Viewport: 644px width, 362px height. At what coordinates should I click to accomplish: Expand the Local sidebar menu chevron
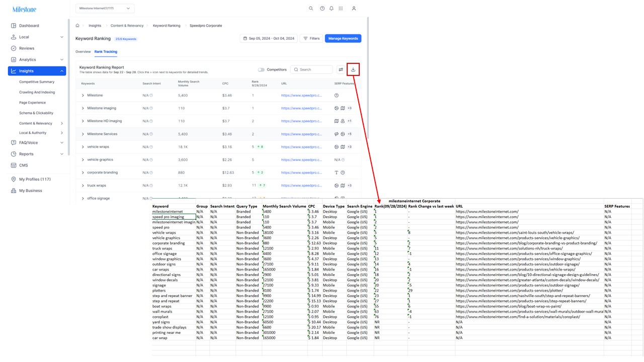click(x=62, y=37)
